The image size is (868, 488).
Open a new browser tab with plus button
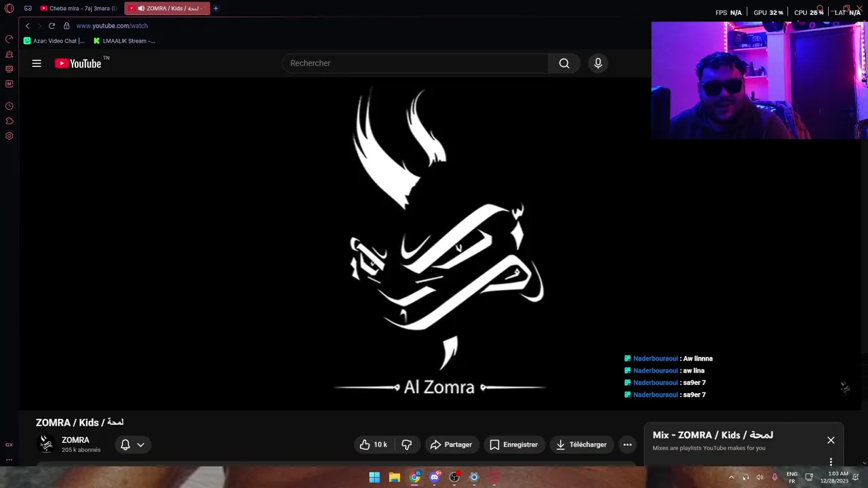(216, 8)
